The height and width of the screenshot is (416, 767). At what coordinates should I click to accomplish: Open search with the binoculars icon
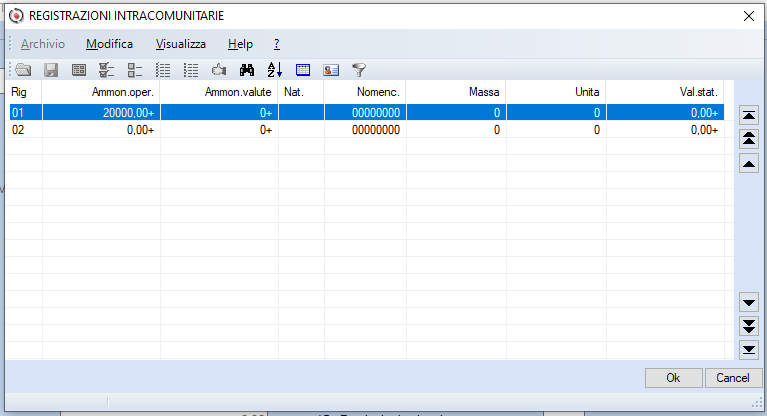[247, 70]
